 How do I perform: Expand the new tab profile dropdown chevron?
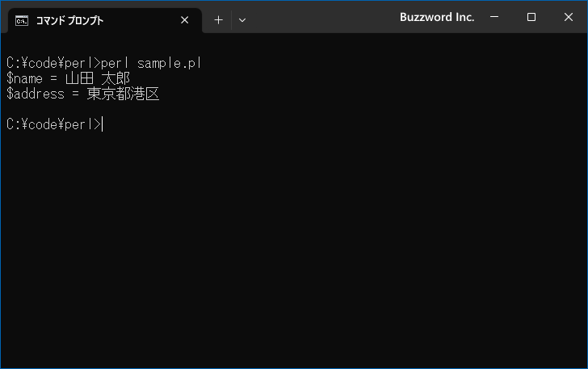(242, 20)
